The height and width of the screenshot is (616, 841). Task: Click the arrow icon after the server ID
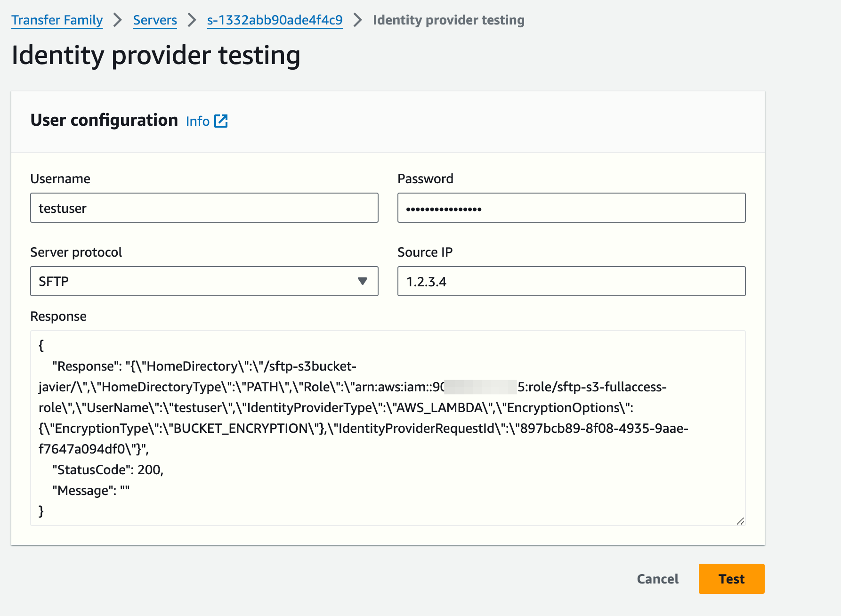pos(358,20)
